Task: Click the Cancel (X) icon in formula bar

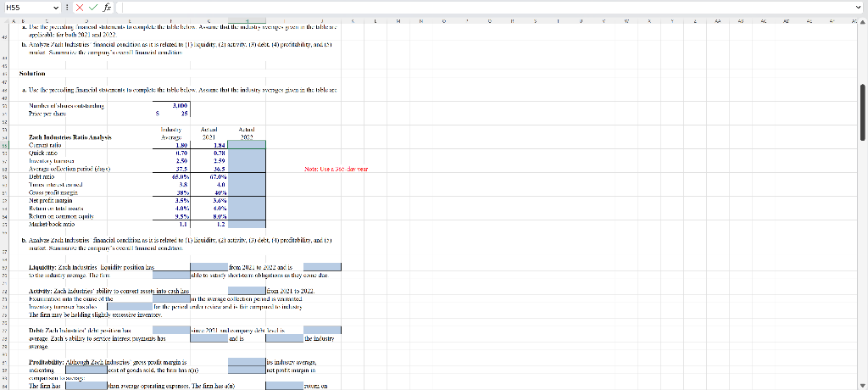Action: pos(79,8)
